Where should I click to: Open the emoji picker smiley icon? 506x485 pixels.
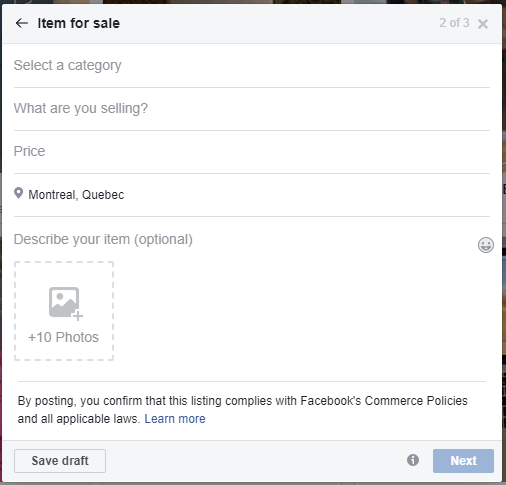click(486, 245)
